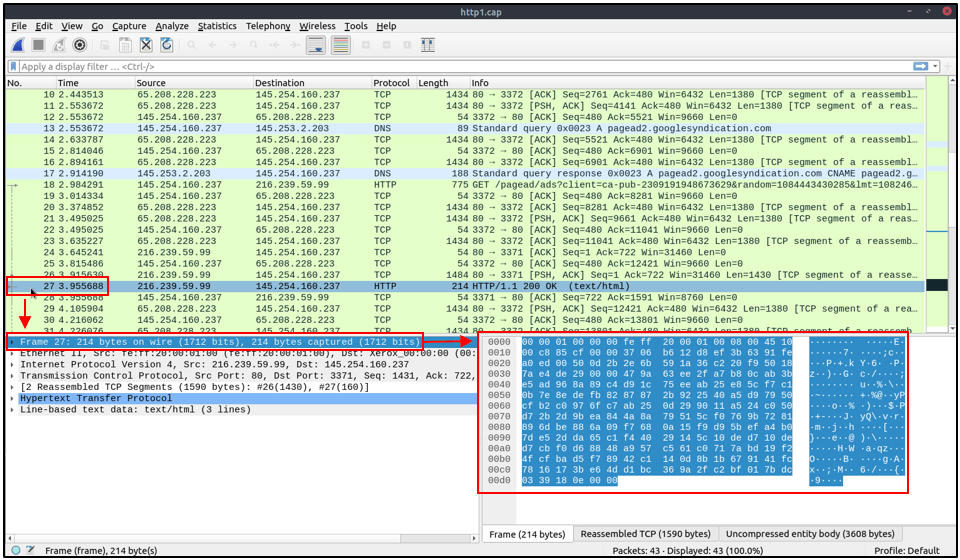960x560 pixels.
Task: Click the resize columns toolbar icon
Action: point(428,45)
